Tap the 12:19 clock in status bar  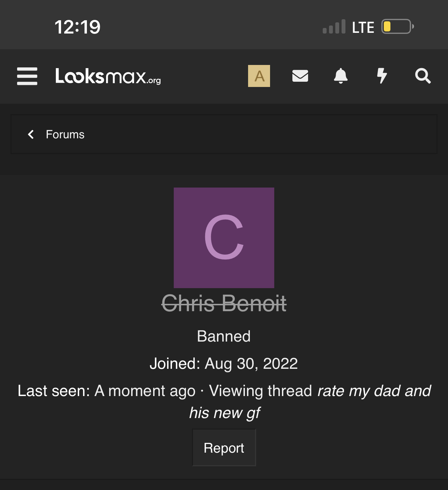click(x=77, y=27)
